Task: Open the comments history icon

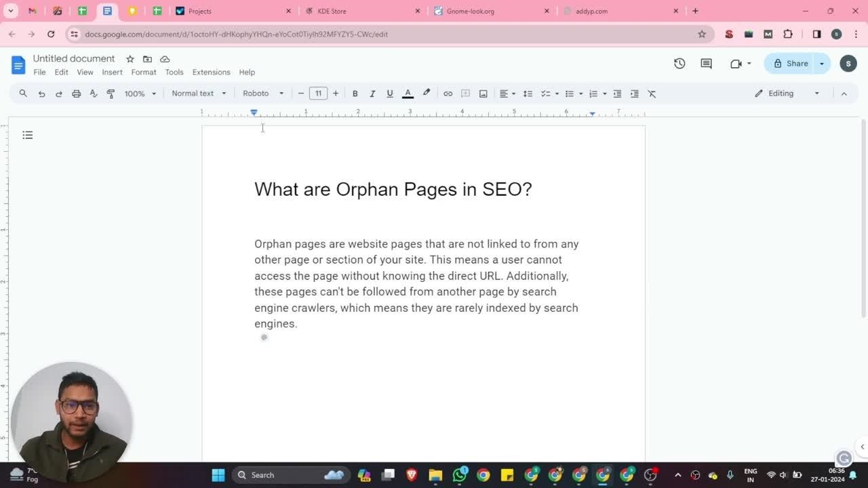Action: coord(706,64)
